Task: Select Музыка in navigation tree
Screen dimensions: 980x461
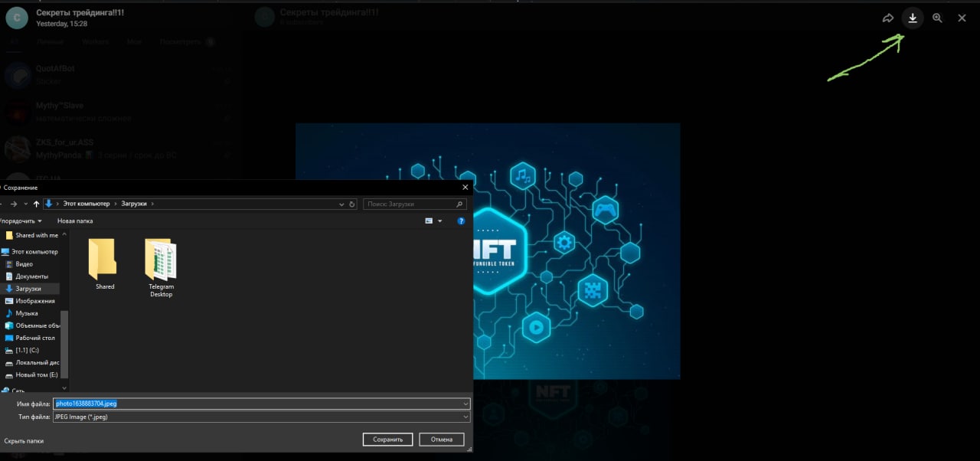Action: (x=22, y=313)
